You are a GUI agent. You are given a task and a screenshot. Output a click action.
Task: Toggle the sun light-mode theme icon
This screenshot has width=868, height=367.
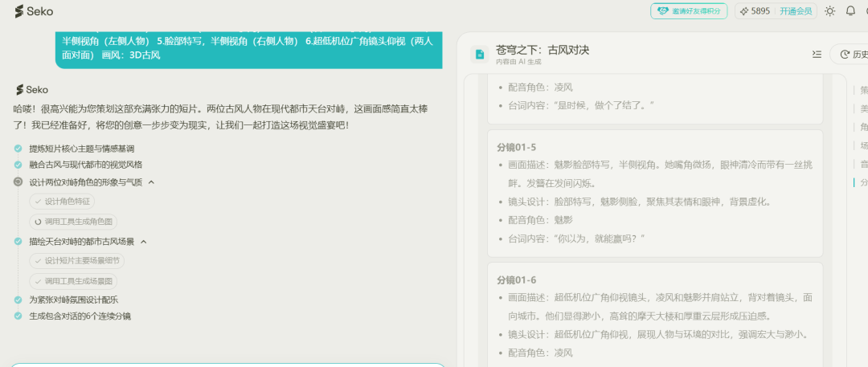(829, 11)
